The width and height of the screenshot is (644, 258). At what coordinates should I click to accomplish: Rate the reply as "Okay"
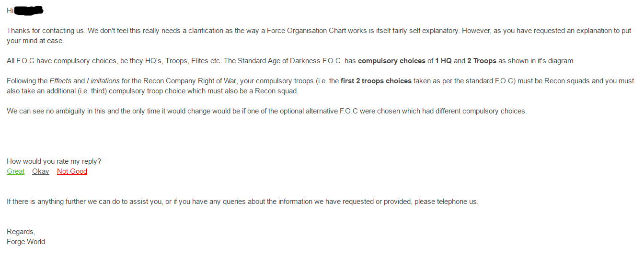(40, 171)
